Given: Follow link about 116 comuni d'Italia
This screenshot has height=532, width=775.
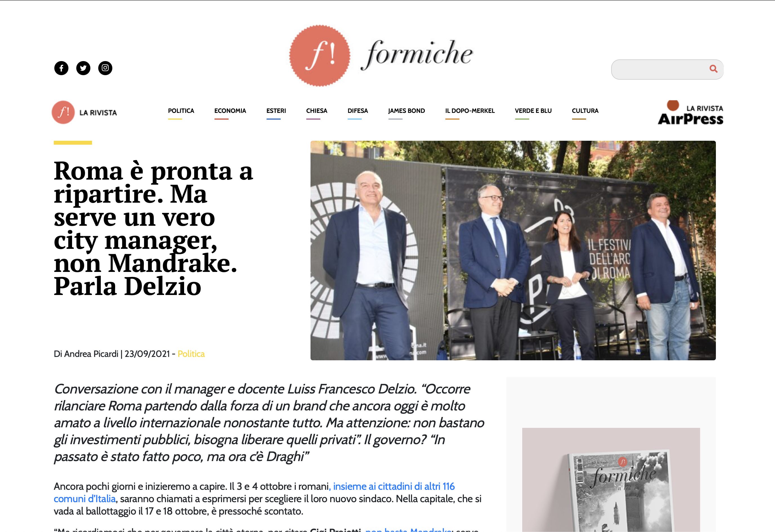Looking at the screenshot, I should click(254, 493).
